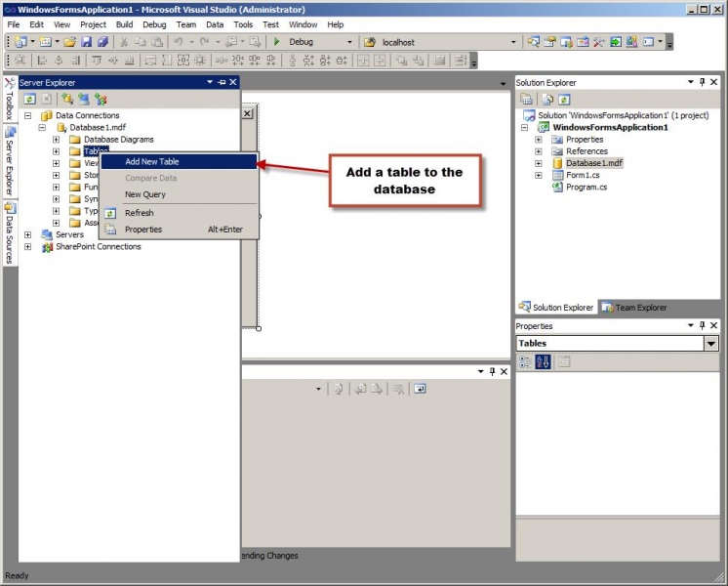Open the localhost find combo dropdown

tap(513, 42)
